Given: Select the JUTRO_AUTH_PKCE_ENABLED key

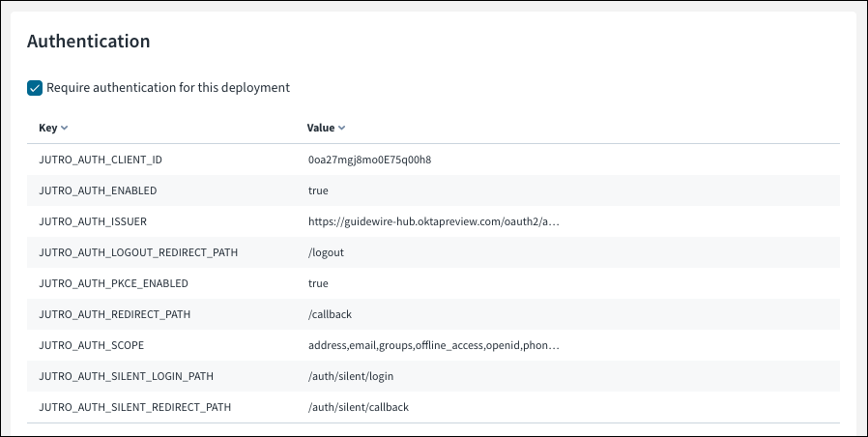Looking at the screenshot, I should click(113, 283).
